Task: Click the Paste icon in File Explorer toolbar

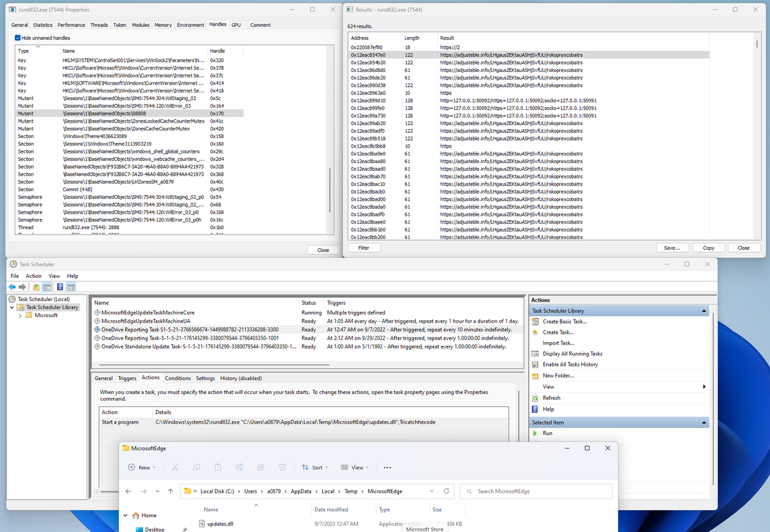Action: point(218,467)
